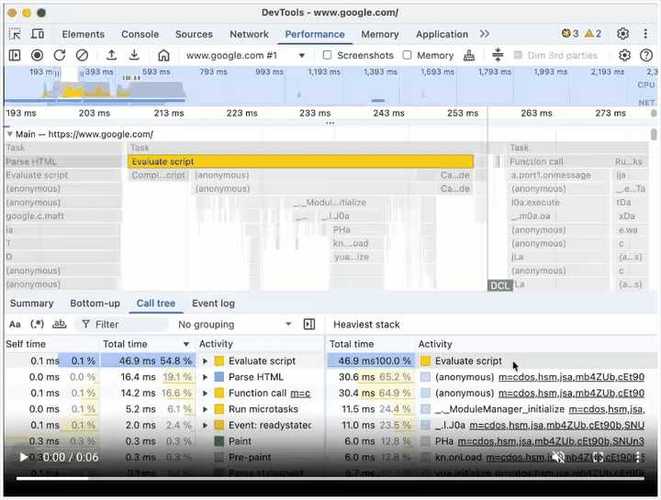Click the flame chart vertical scrollbar
Image resolution: width=661 pixels, height=500 pixels.
(x=653, y=135)
